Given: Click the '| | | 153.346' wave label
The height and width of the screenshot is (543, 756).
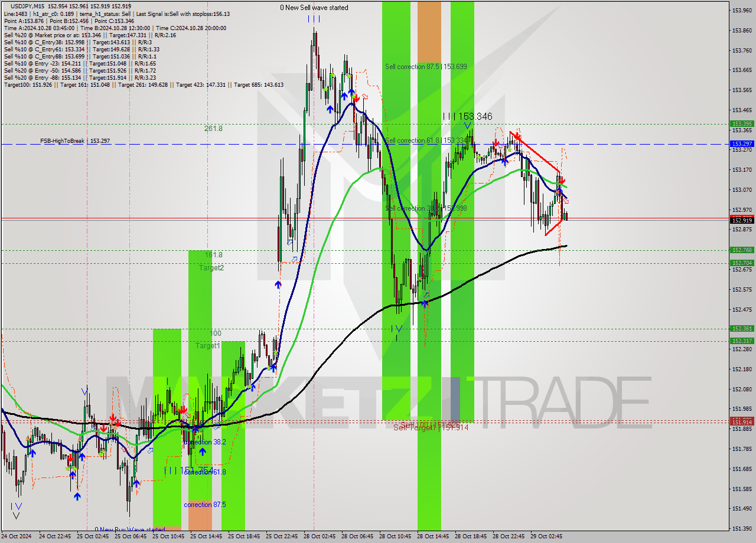Looking at the screenshot, I should [467, 117].
